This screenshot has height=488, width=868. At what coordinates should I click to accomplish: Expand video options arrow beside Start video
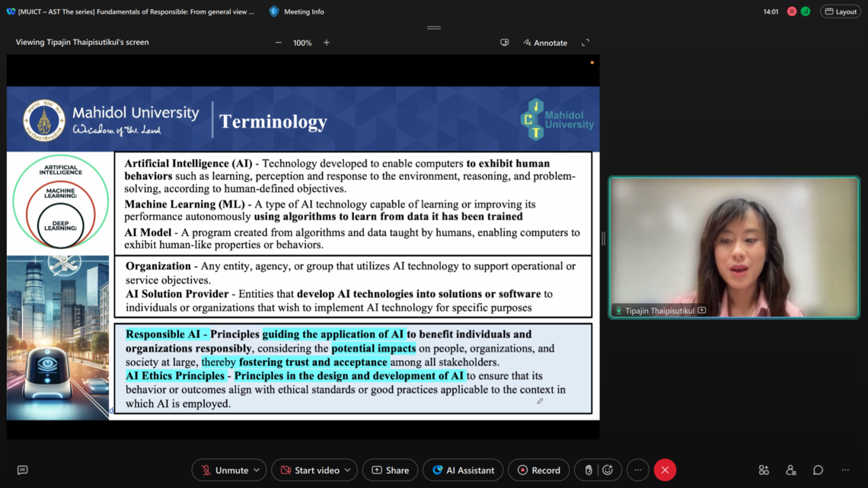(347, 470)
